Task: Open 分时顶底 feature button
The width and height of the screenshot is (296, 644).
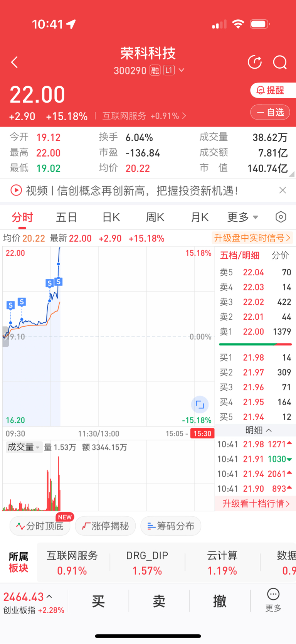Action: click(x=40, y=526)
